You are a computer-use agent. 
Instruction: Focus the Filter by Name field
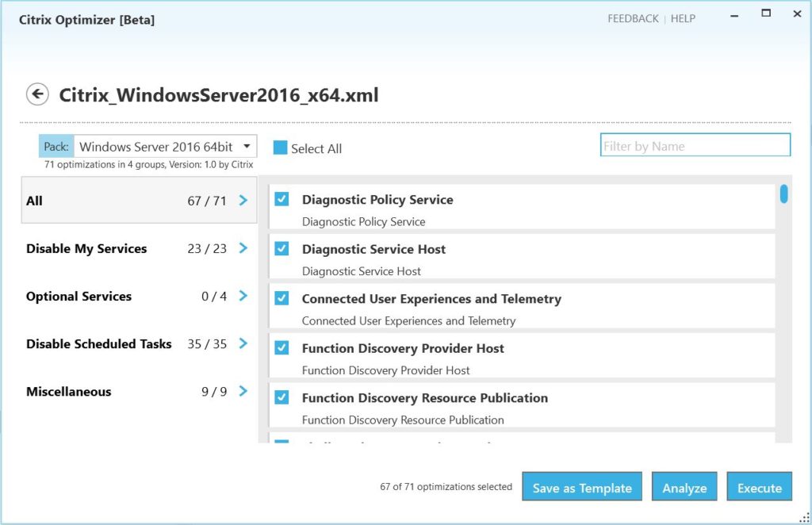coord(695,145)
